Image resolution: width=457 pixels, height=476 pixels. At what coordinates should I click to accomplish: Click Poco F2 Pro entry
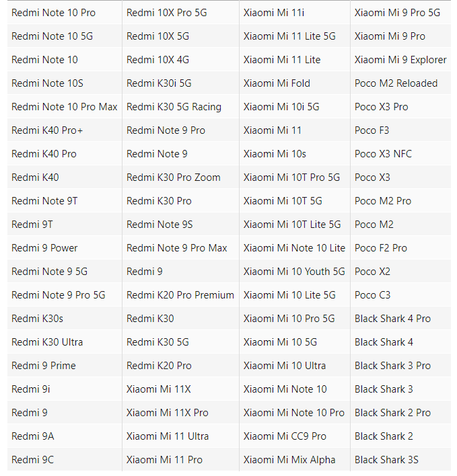[x=381, y=248]
